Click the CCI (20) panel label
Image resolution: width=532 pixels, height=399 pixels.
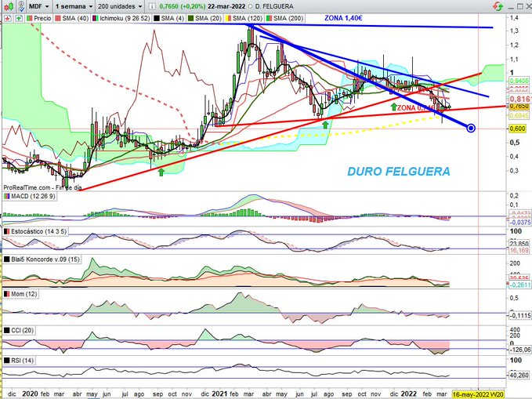(x=23, y=330)
